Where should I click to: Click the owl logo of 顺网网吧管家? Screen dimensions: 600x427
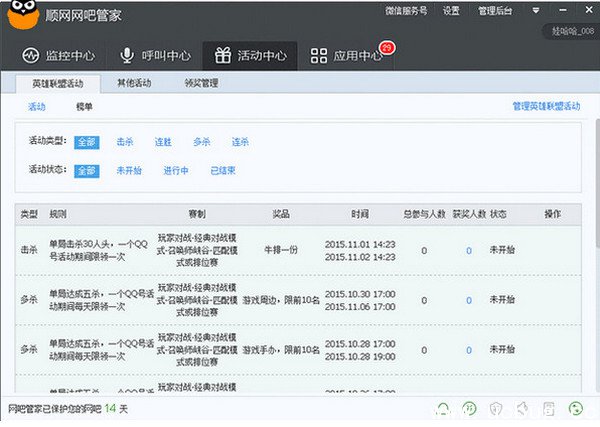click(x=22, y=14)
